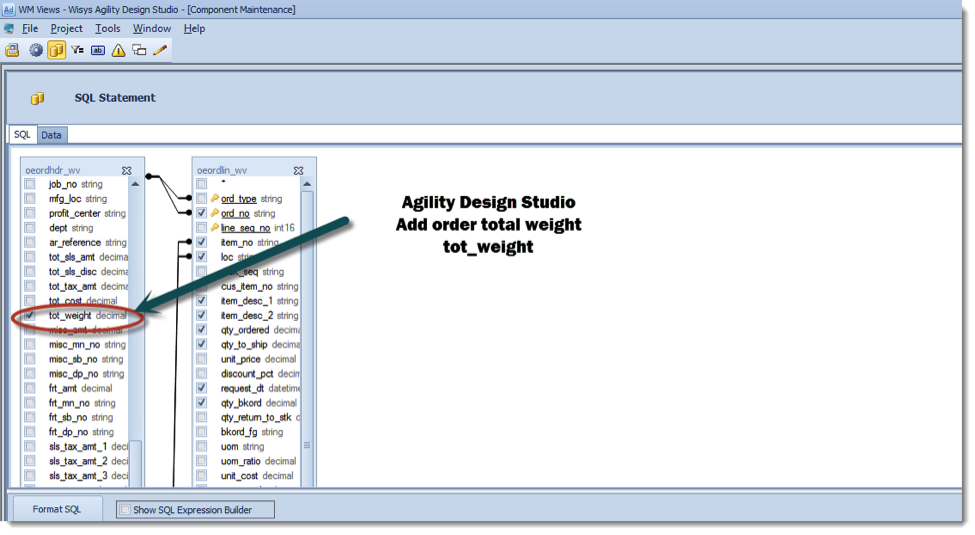Check the uom_ratio field checkbox
Image resolution: width=975 pixels, height=535 pixels.
[x=201, y=461]
